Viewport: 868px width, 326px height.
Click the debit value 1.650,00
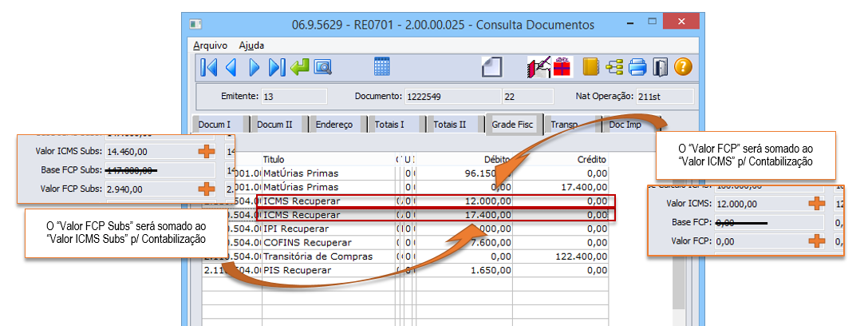tap(491, 271)
